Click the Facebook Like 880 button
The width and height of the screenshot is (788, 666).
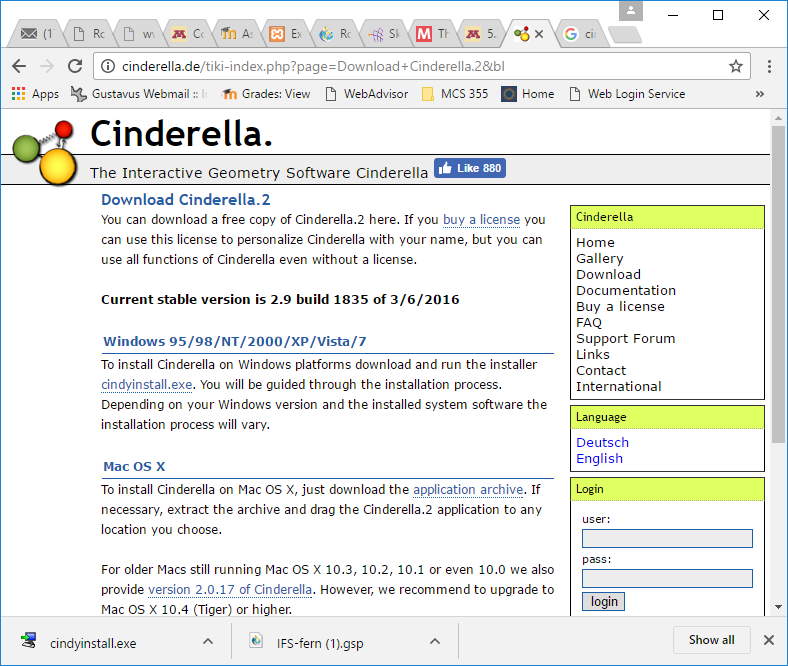[470, 168]
